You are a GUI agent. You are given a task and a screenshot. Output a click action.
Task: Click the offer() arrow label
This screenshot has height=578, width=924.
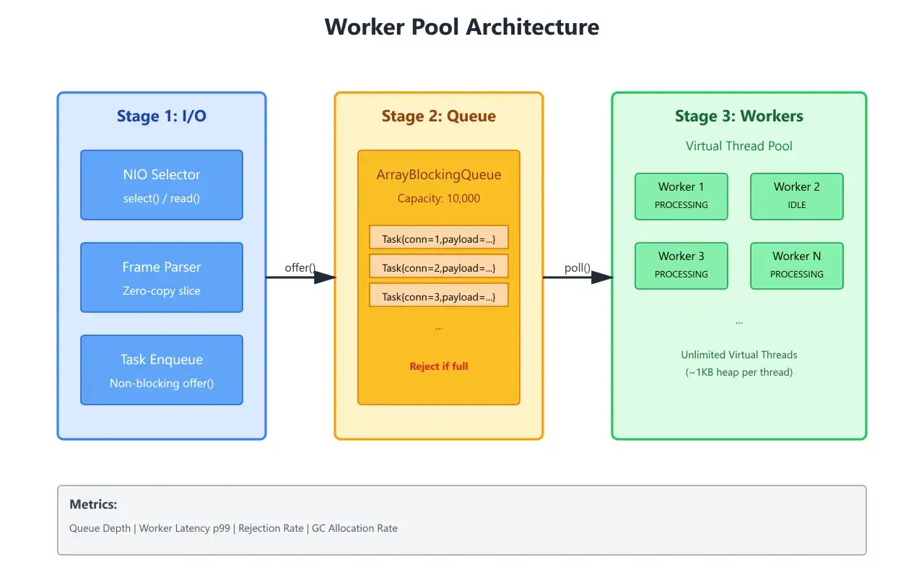point(300,268)
